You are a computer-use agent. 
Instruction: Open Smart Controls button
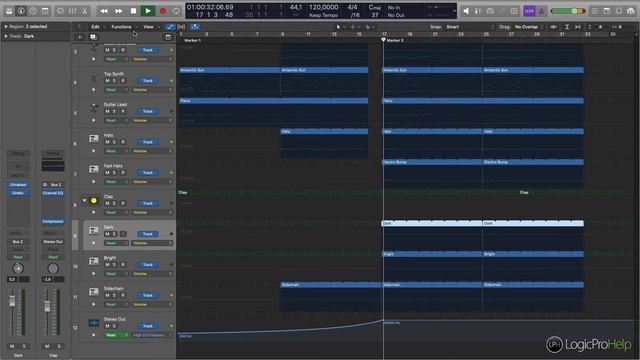[x=60, y=11]
